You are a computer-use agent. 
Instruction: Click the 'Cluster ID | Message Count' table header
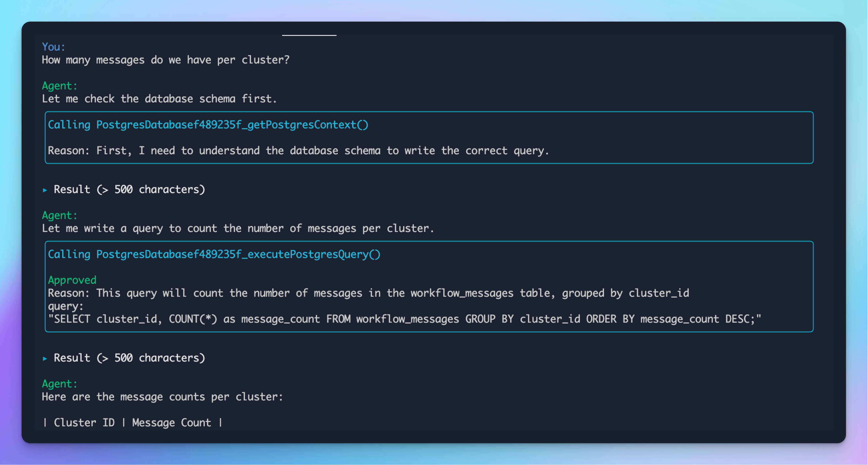[x=132, y=423]
